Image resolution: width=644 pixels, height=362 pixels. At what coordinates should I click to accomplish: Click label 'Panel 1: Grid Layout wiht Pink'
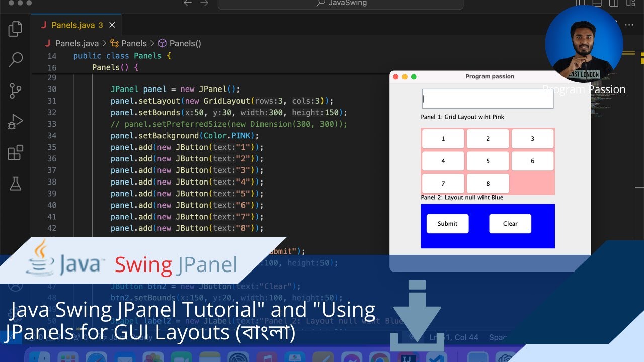pyautogui.click(x=462, y=117)
